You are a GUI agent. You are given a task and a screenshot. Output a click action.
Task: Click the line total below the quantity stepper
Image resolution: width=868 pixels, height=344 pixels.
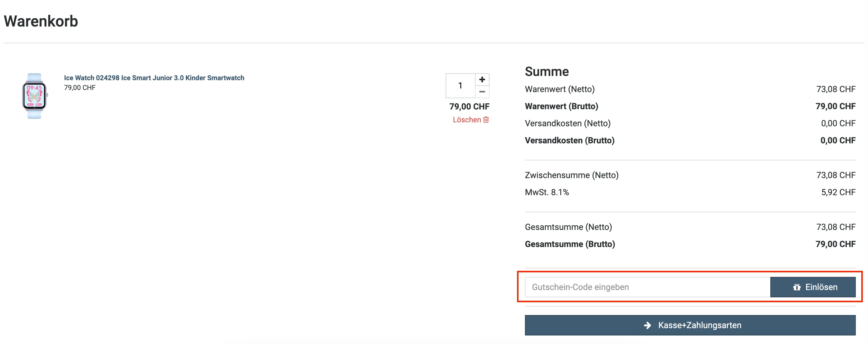pos(469,107)
